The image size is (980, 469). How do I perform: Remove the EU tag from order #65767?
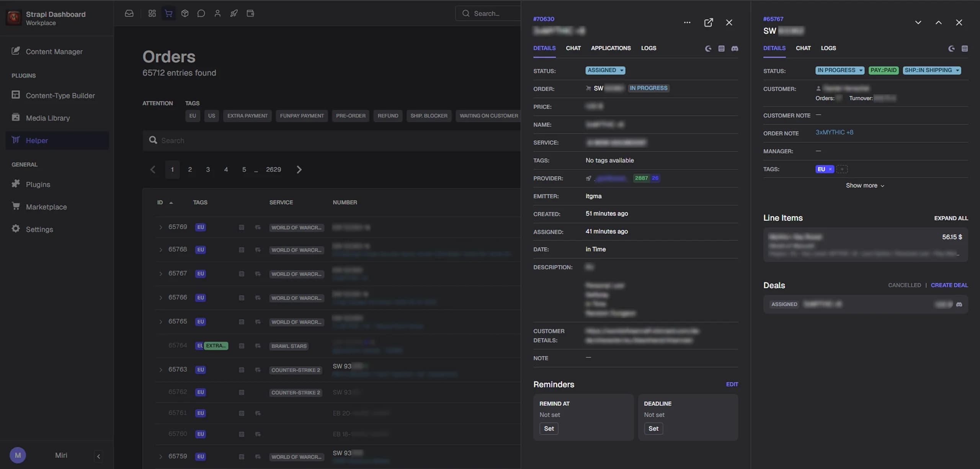(830, 169)
